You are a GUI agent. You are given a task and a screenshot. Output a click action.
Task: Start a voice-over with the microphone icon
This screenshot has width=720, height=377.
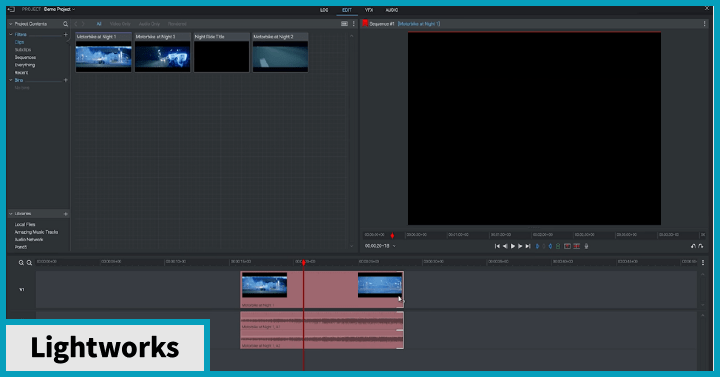[586, 247]
